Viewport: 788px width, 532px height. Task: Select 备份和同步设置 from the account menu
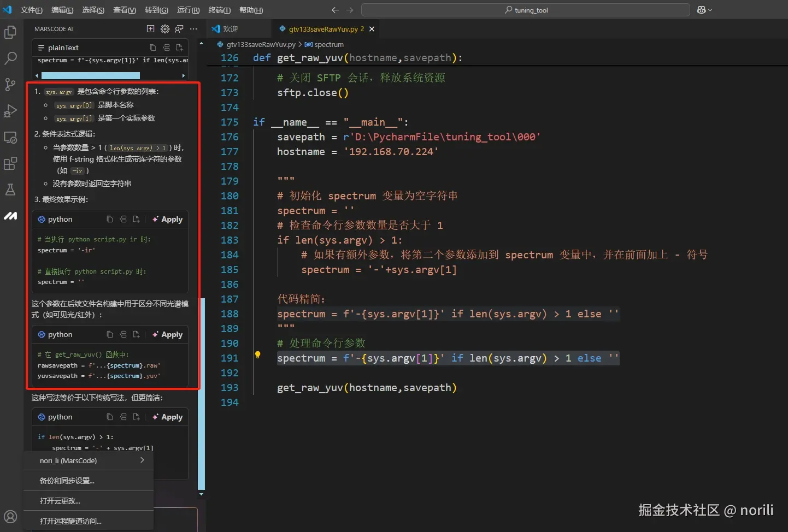pyautogui.click(x=67, y=481)
